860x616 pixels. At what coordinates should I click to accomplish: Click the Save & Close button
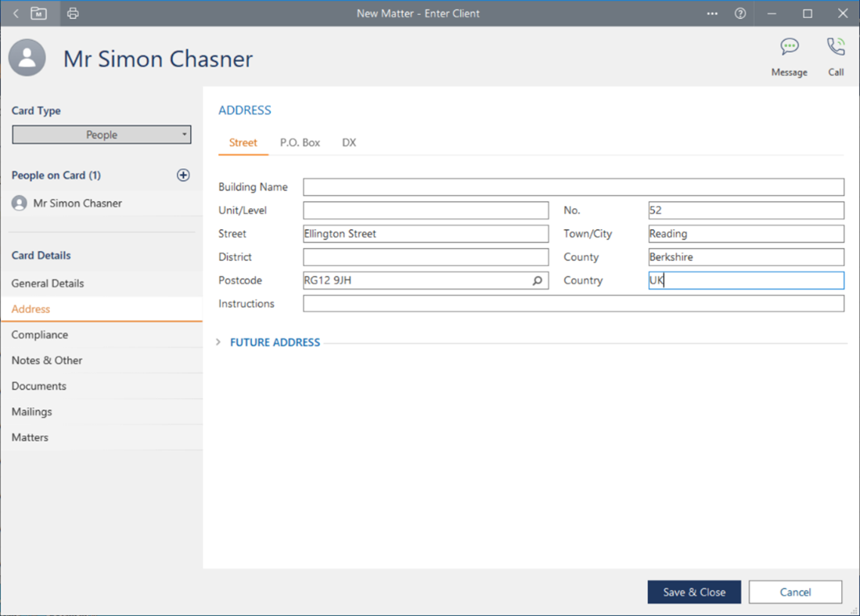pos(694,593)
